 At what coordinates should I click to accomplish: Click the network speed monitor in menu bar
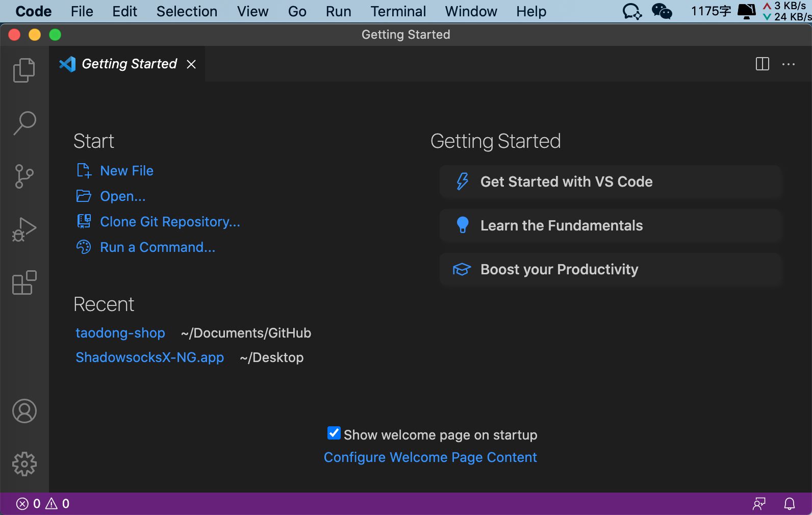tap(787, 11)
